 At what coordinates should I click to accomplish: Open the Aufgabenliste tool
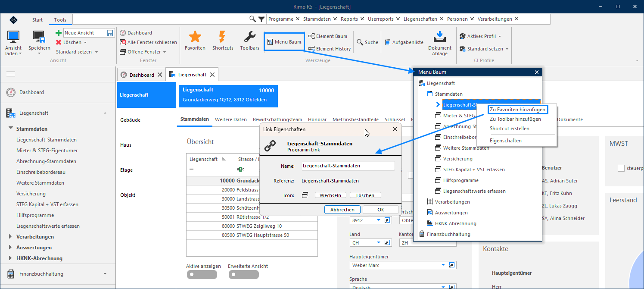[404, 42]
